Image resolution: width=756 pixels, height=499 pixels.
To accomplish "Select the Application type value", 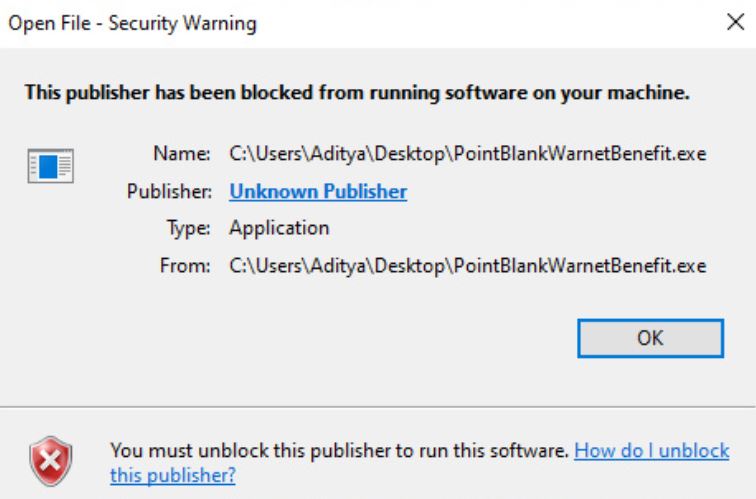I will tap(279, 228).
